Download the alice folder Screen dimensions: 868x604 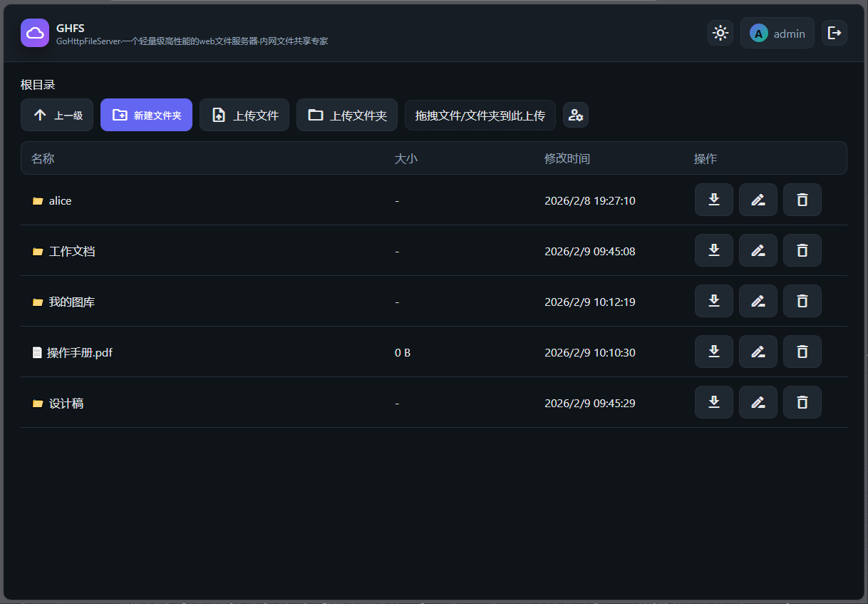pyautogui.click(x=713, y=200)
